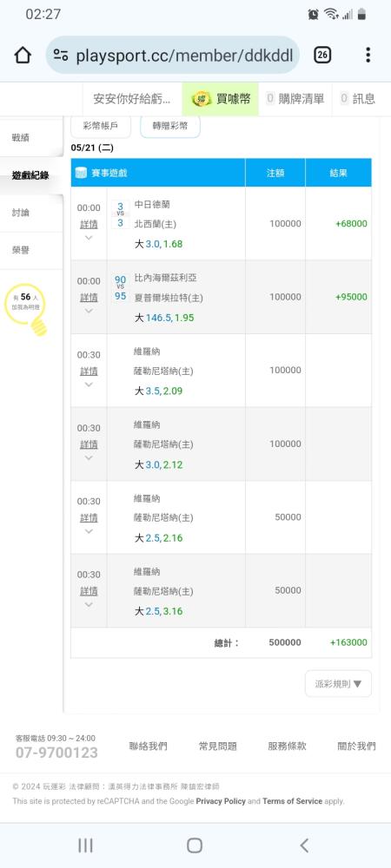The image size is (391, 868).
Task: Click the gold coin 買噱幣 icon
Action: point(201,99)
